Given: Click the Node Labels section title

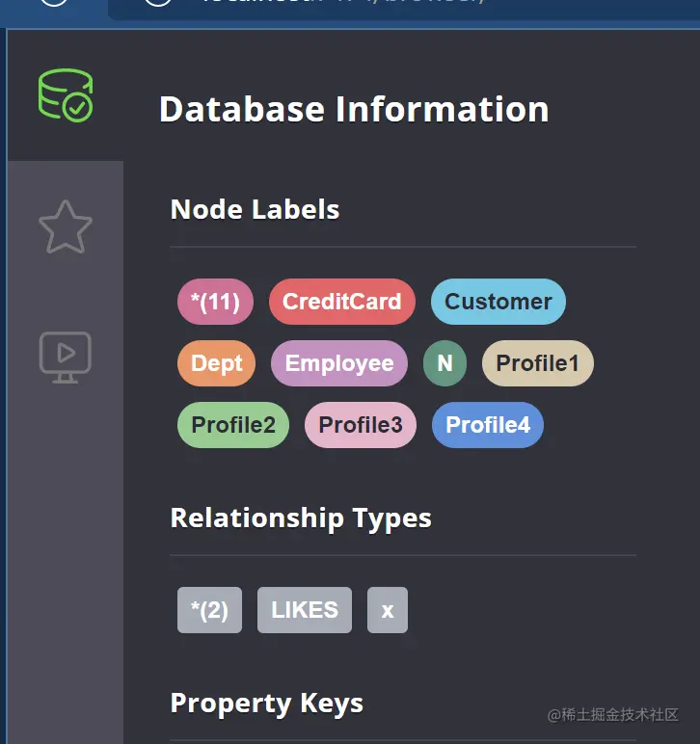Looking at the screenshot, I should tap(255, 209).
